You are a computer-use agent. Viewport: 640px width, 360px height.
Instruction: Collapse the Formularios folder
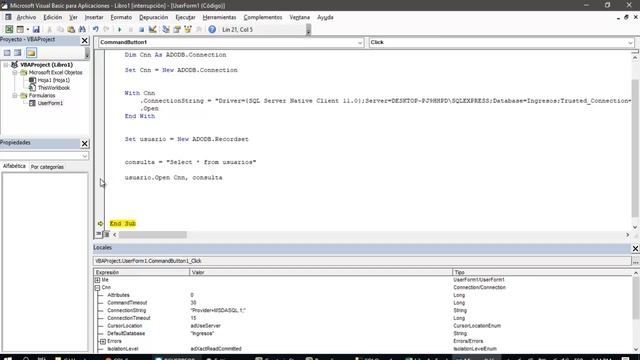click(x=15, y=96)
